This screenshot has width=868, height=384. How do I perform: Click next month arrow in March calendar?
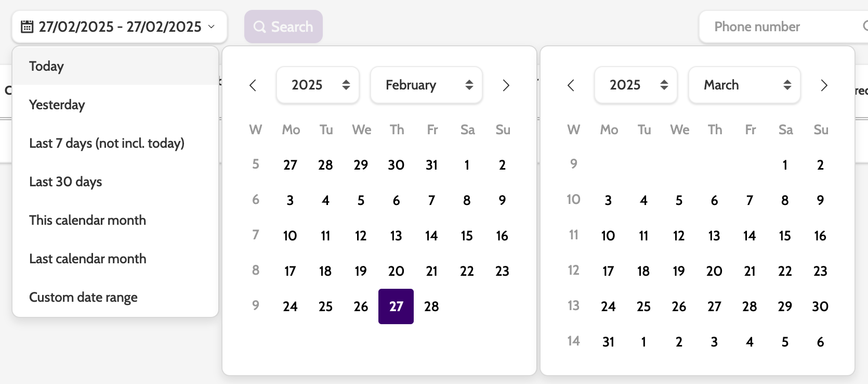824,85
